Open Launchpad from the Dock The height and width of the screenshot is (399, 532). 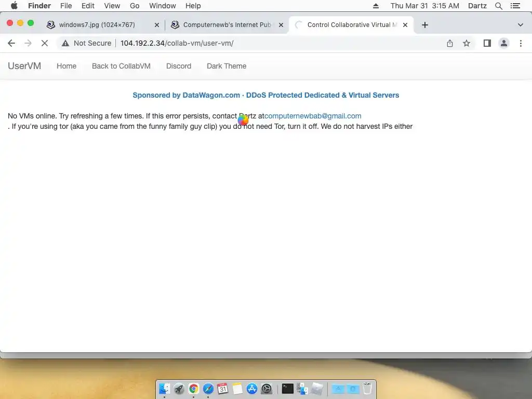pyautogui.click(x=179, y=389)
